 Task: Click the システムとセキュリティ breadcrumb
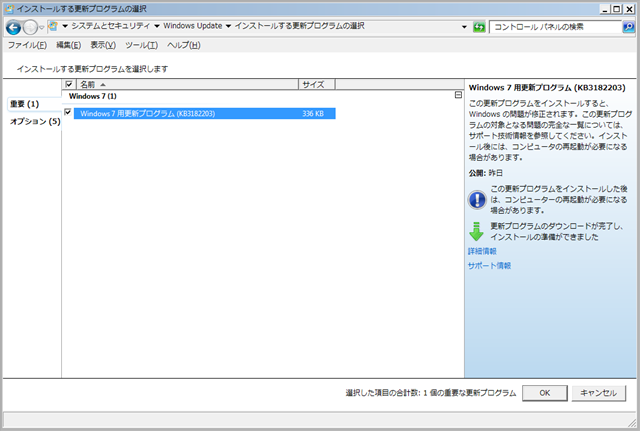(x=111, y=26)
